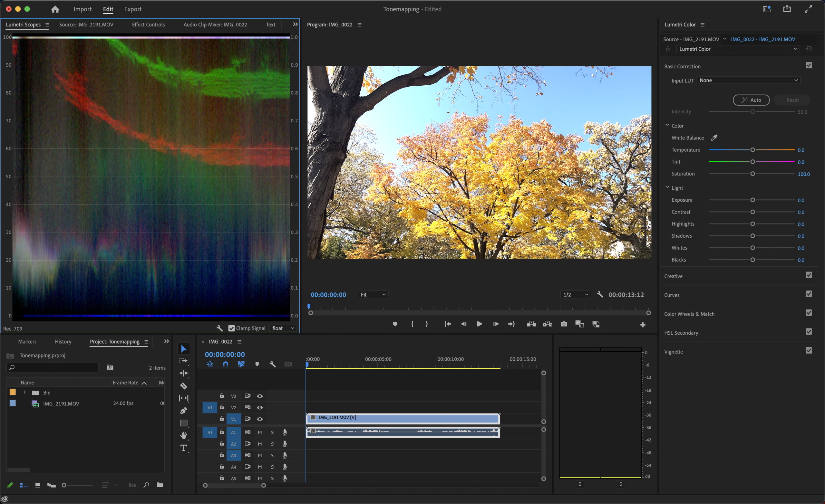
Task: Hide track V2 with eye icon
Action: point(260,407)
